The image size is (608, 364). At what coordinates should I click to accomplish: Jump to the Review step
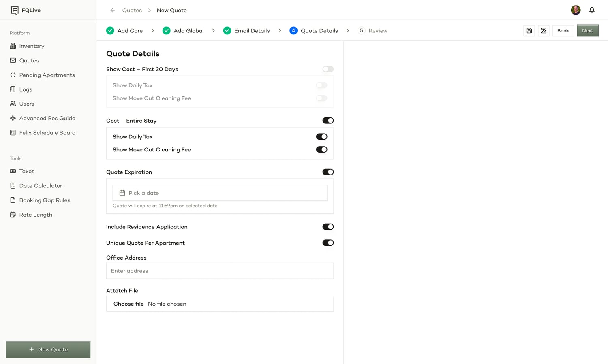[x=373, y=31]
